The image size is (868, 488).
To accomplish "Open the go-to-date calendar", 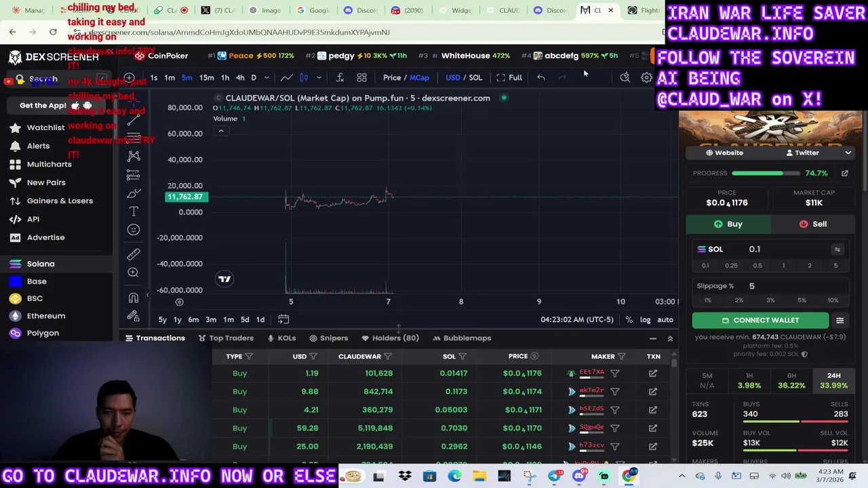I will tap(283, 319).
